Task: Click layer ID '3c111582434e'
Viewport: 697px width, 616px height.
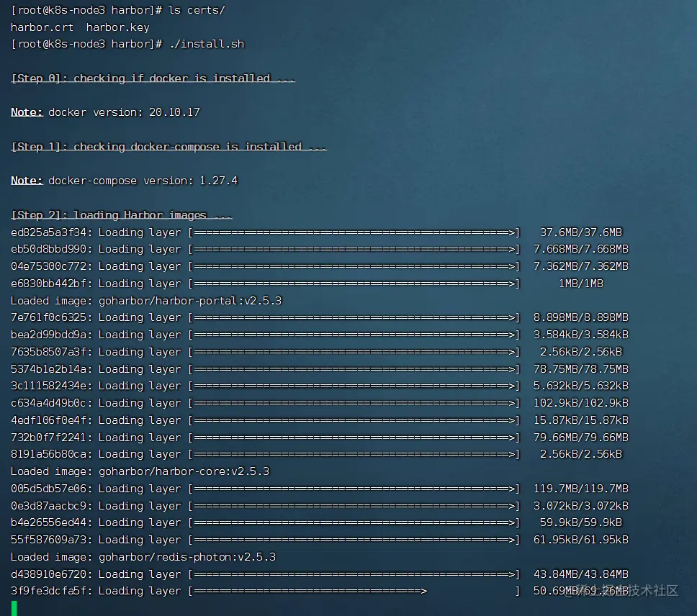Action: (x=48, y=386)
